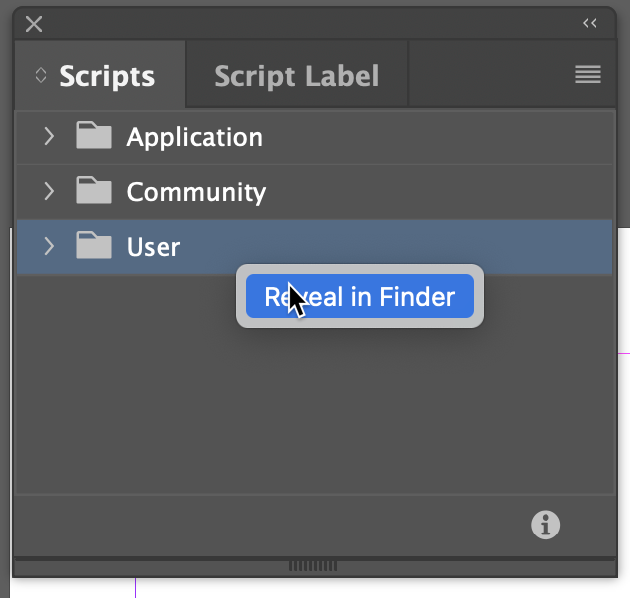Expand the Community scripts folder chevron

click(x=49, y=191)
